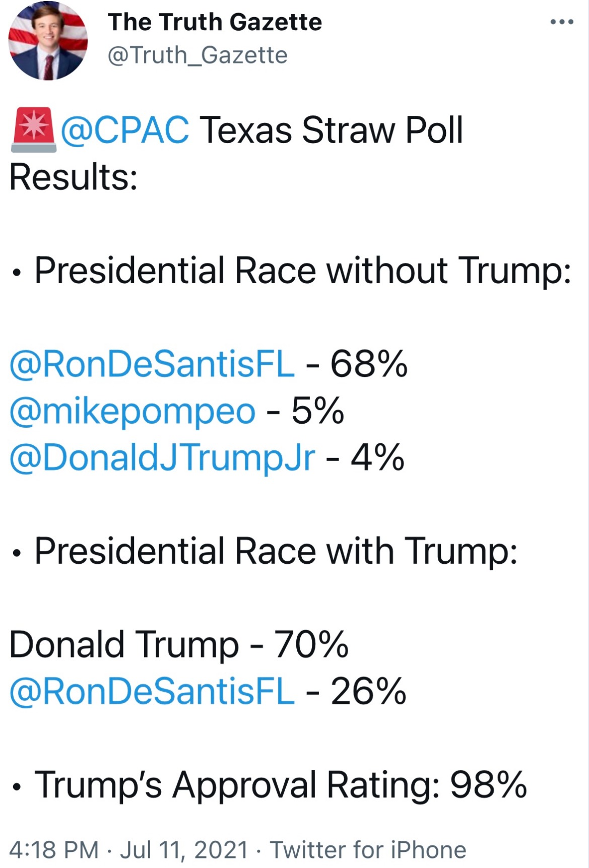This screenshot has height=868, width=589.
Task: Click the 4:18 PM timestamp
Action: [x=54, y=850]
